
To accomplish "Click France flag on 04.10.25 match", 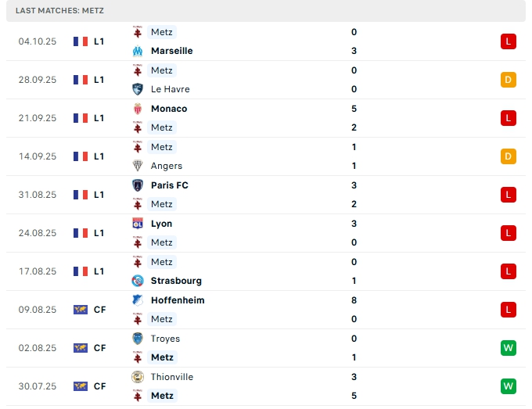I will [x=80, y=41].
